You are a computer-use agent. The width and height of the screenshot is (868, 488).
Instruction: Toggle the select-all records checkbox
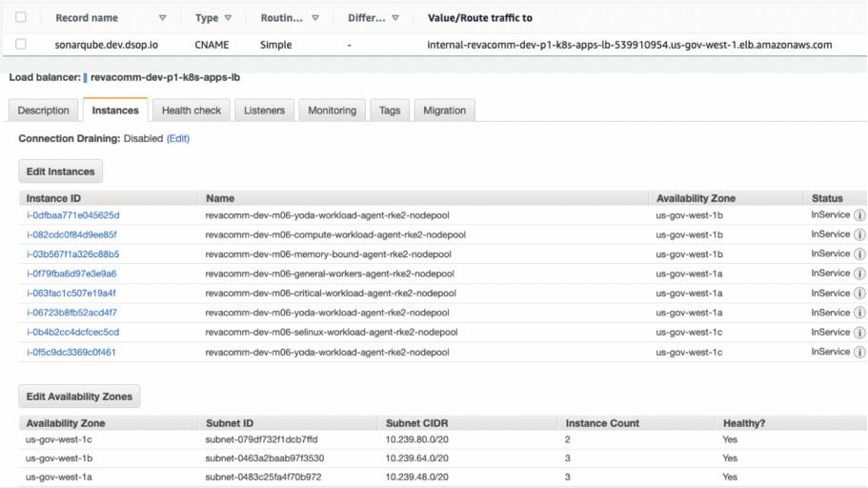click(21, 17)
